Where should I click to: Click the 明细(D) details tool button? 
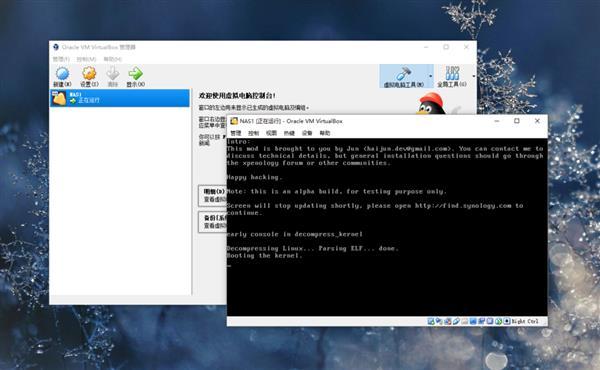[x=213, y=196]
